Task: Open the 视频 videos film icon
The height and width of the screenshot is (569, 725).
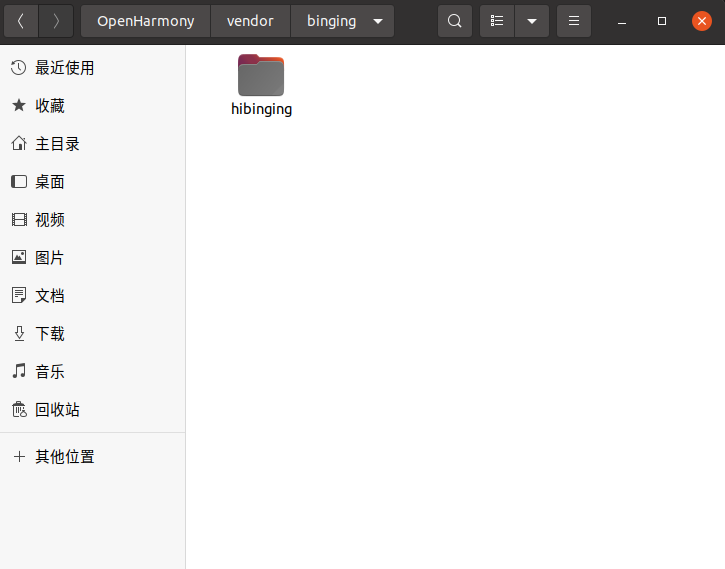Action: coord(19,220)
